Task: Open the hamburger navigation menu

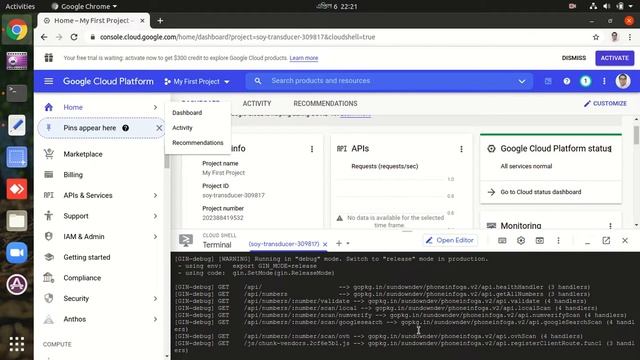Action: 49,81
